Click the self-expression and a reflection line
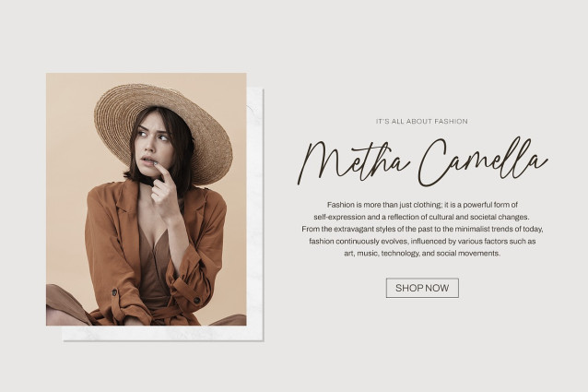588x392 pixels. [x=421, y=217]
